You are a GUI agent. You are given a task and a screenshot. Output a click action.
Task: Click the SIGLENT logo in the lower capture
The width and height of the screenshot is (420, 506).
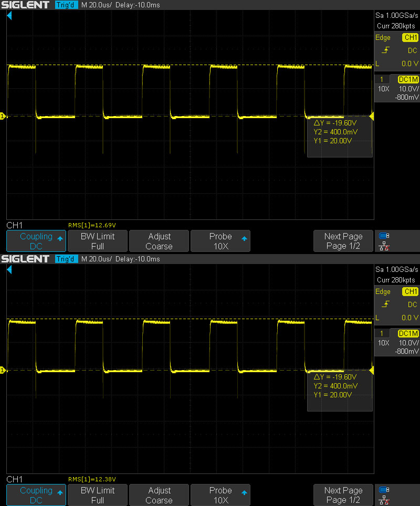coord(25,259)
